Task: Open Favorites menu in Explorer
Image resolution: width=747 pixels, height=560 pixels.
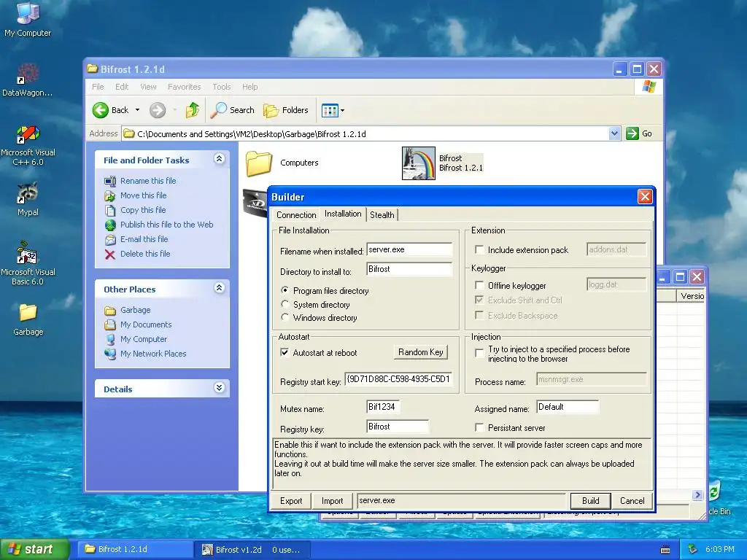Action: pyautogui.click(x=184, y=87)
